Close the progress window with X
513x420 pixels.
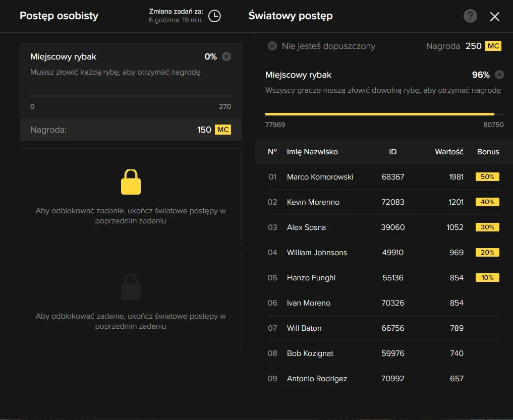click(494, 17)
